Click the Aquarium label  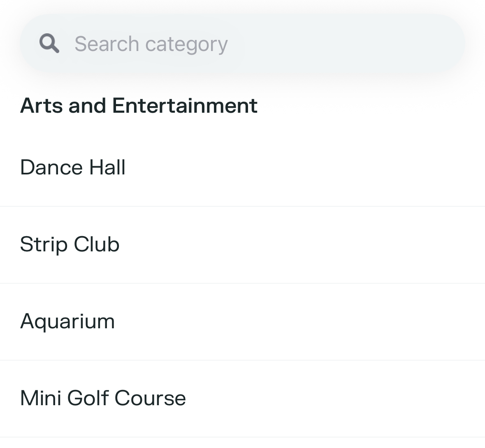[67, 321]
